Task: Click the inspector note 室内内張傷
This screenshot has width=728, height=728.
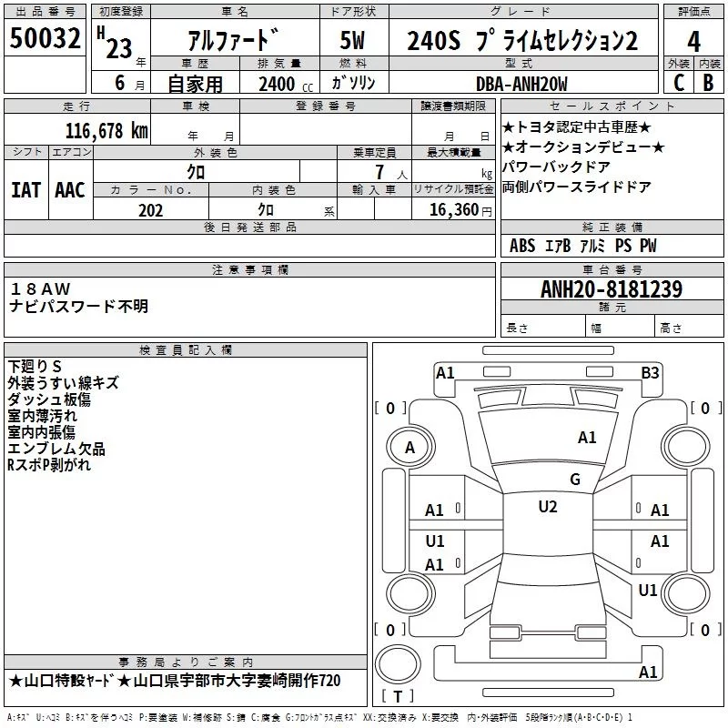Action: tap(41, 431)
